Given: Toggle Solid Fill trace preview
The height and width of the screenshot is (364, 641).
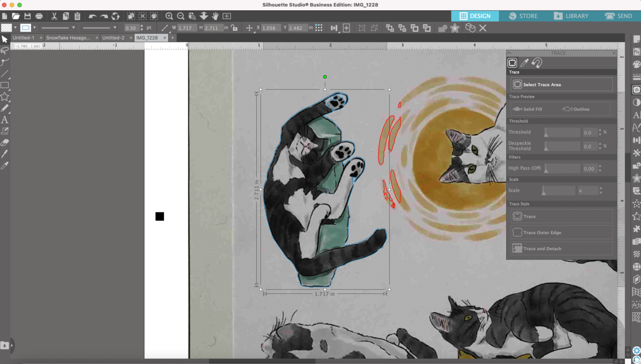Looking at the screenshot, I should [x=527, y=109].
